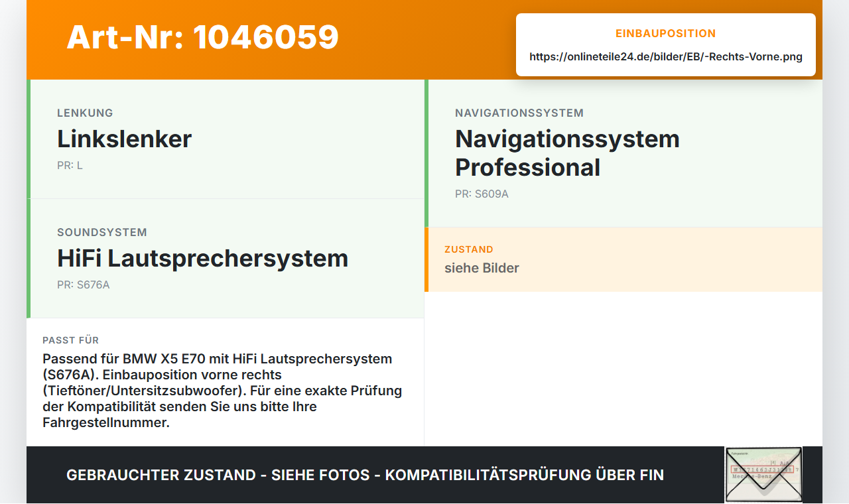Click the EINBAUPOSITION label

(666, 33)
